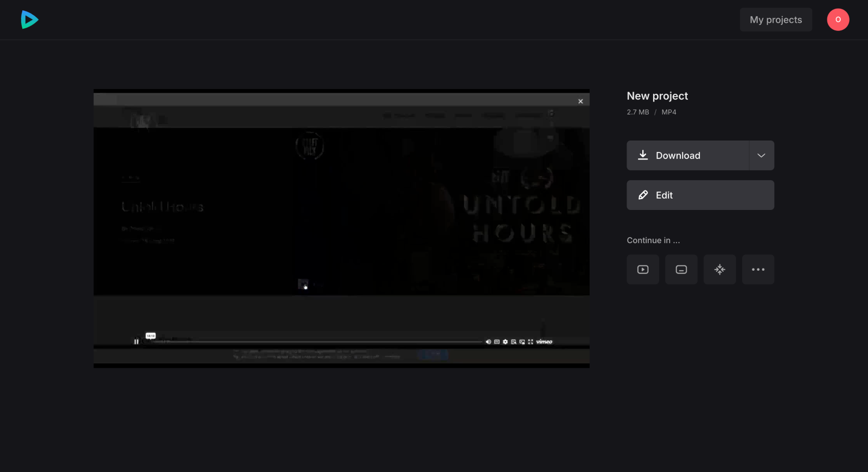
Task: Mute the volume in the video player
Action: coord(488,342)
